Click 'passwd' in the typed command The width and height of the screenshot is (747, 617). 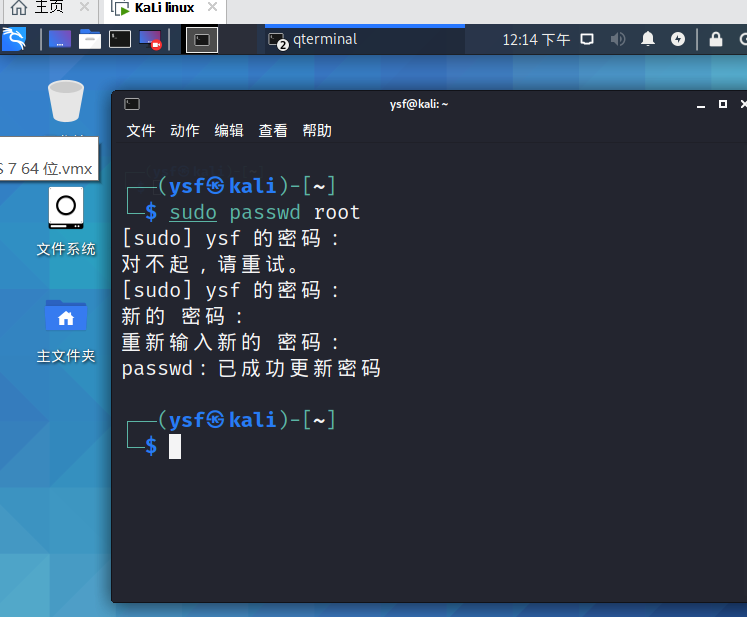coord(265,212)
